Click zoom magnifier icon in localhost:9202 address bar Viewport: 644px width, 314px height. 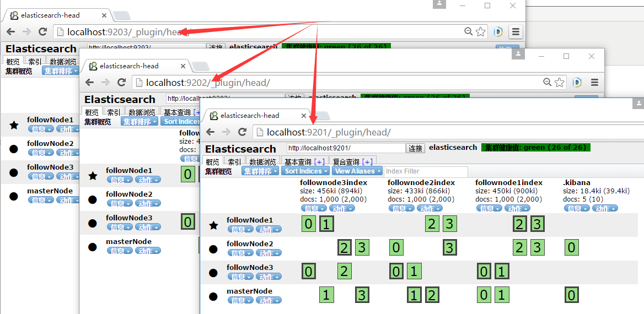548,83
